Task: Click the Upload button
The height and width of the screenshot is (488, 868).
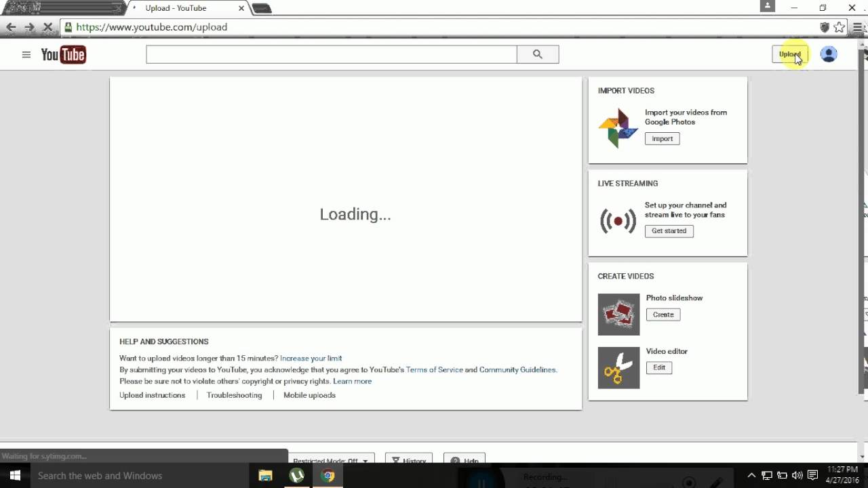Action: [x=789, y=54]
